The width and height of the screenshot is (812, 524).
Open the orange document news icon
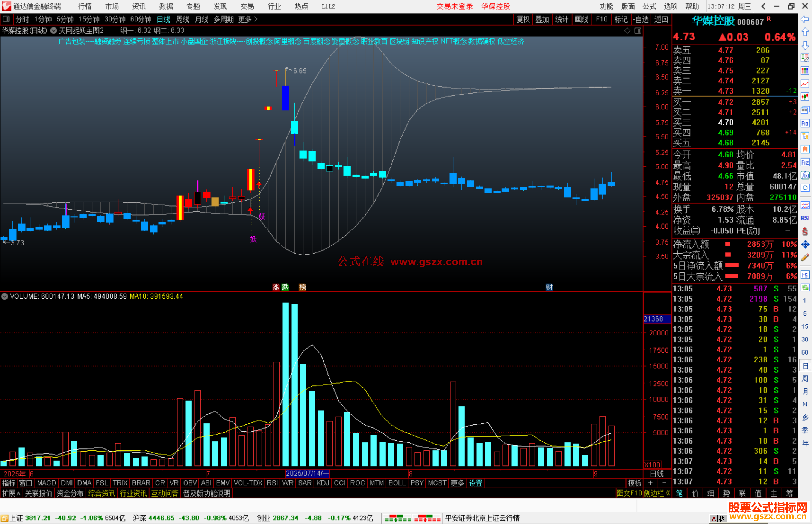click(805, 149)
